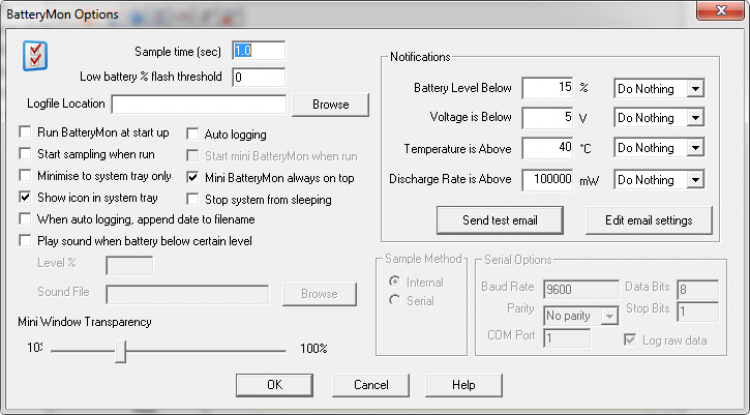
Task: Click the Data Bits field
Action: [x=698, y=289]
